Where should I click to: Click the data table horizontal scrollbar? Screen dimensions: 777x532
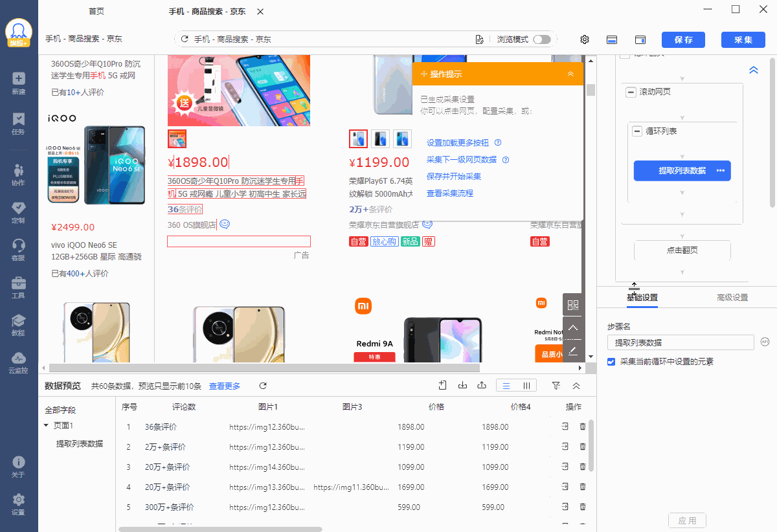pyautogui.click(x=220, y=529)
